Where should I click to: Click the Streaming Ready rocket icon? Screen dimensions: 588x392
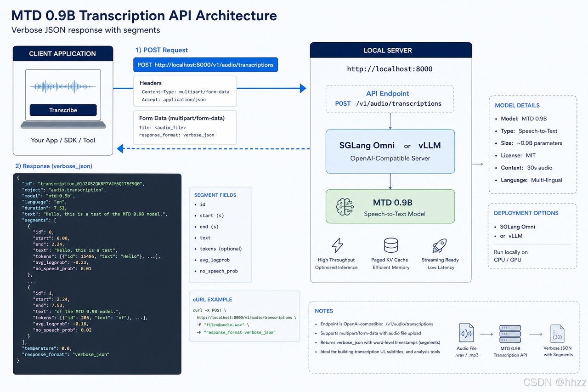click(x=440, y=245)
